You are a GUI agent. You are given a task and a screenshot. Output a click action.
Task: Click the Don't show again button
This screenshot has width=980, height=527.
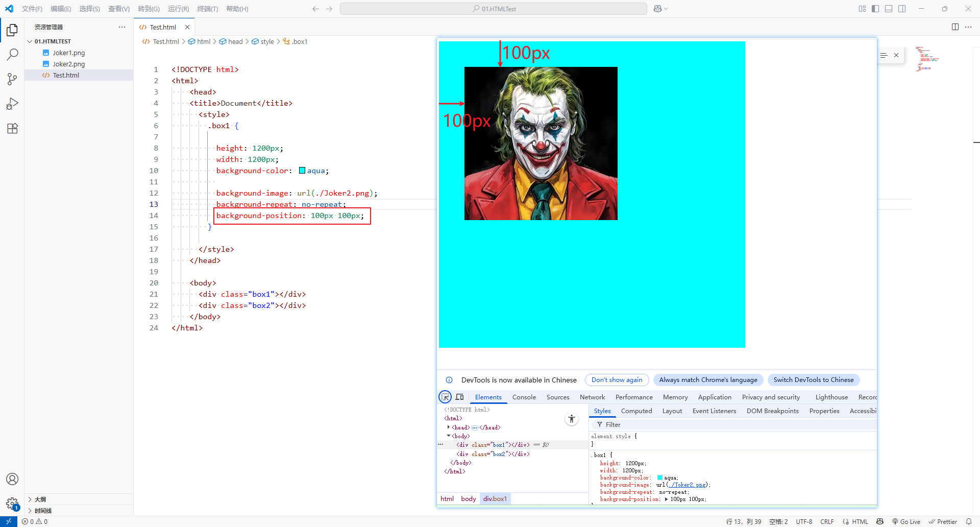617,380
